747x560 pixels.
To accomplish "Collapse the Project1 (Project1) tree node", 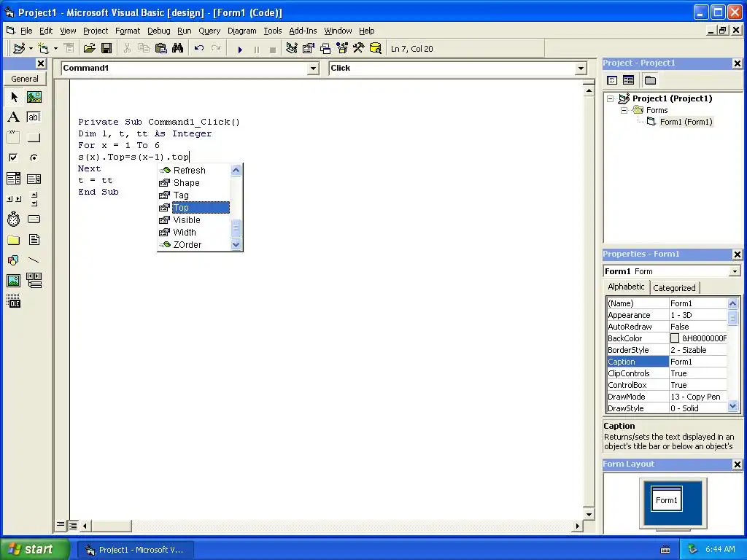I will [611, 98].
